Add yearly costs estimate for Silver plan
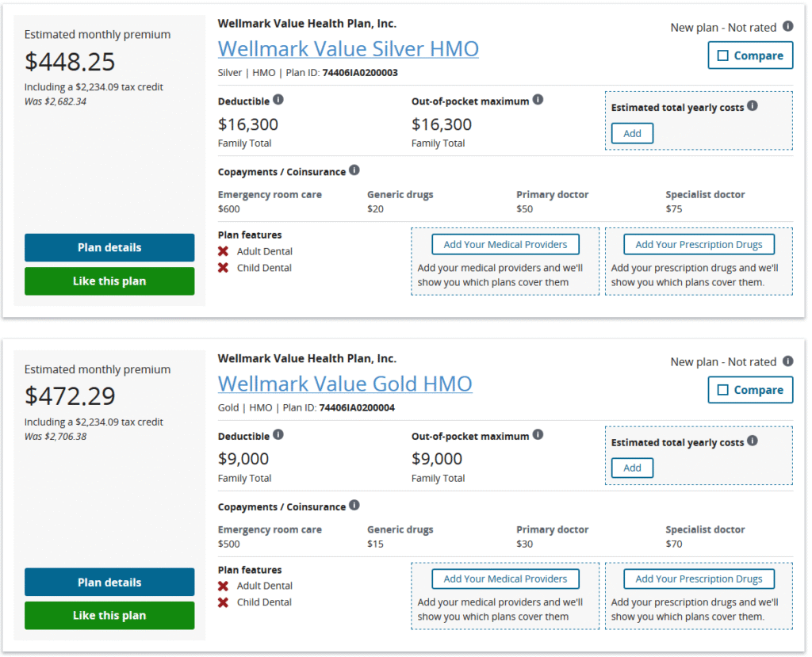 [x=632, y=133]
